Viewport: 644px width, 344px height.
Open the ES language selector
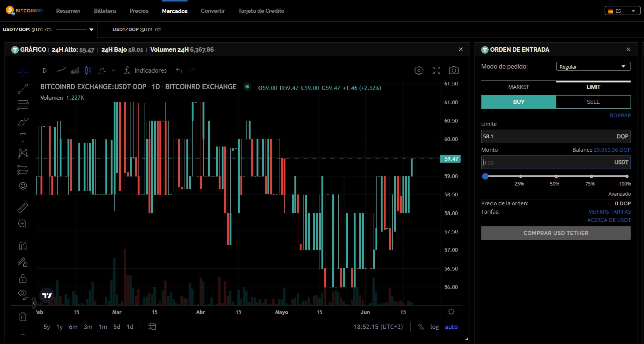click(x=622, y=10)
